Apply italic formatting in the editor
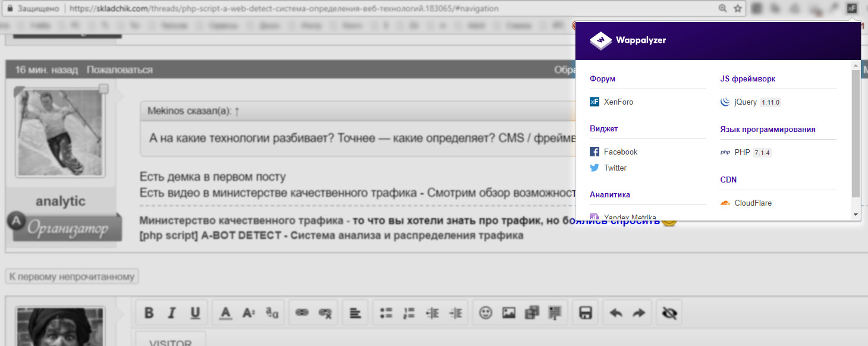Image resolution: width=868 pixels, height=346 pixels. pos(172,313)
